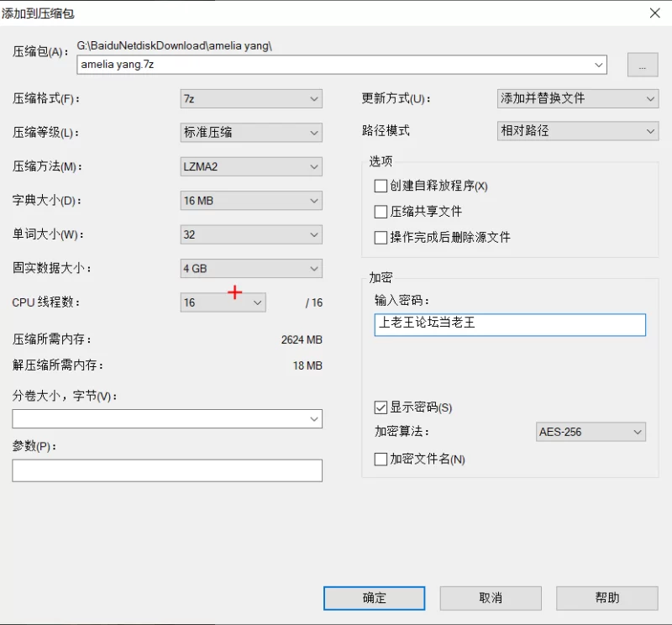This screenshot has width=672, height=625.
Task: Click the 确定 button
Action: (374, 598)
